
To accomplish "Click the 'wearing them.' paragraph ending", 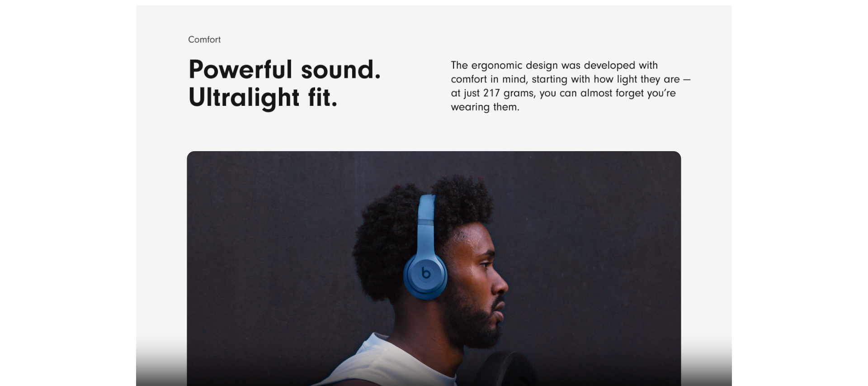I will click(x=485, y=107).
